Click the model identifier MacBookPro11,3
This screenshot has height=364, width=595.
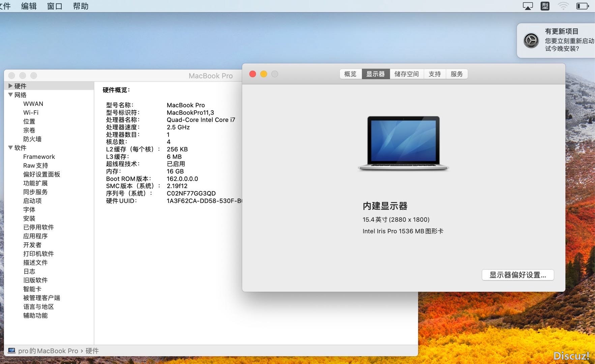[x=190, y=113]
